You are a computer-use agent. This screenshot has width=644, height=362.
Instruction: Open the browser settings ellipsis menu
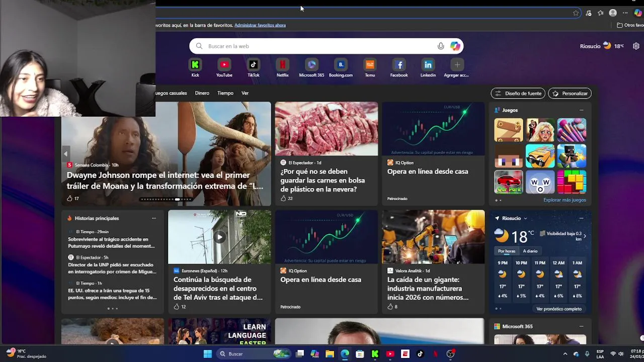click(625, 13)
